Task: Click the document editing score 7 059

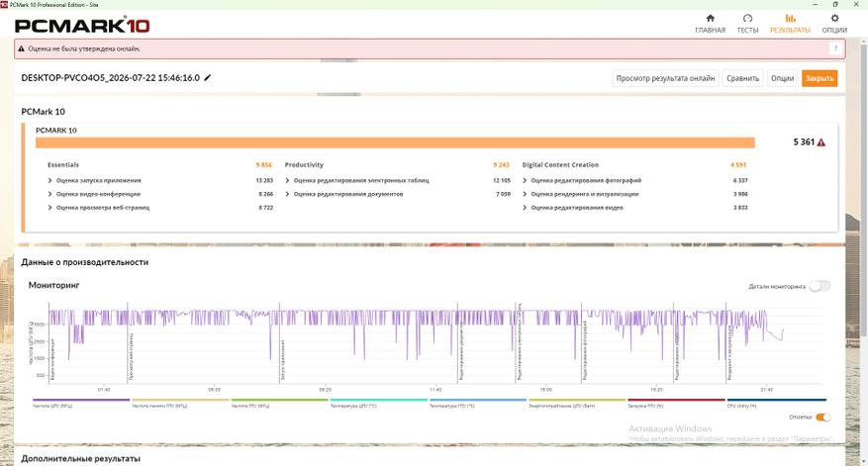Action: pyautogui.click(x=503, y=194)
